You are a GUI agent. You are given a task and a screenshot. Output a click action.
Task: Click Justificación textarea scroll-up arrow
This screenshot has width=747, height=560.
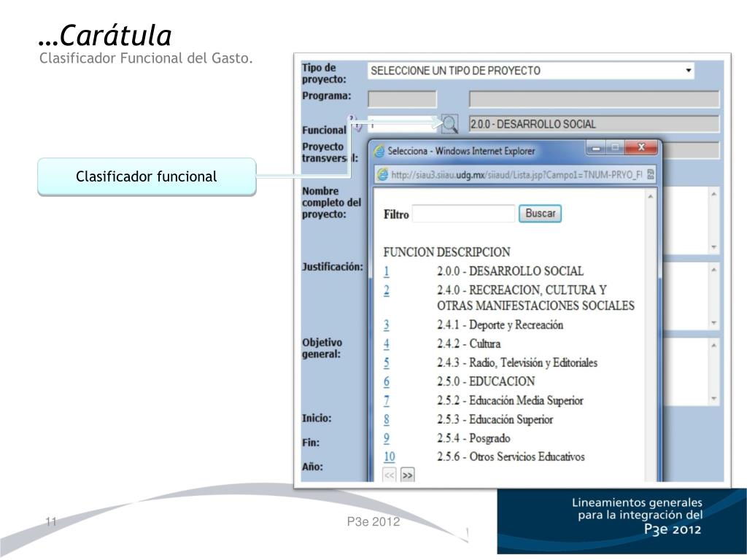click(x=713, y=270)
